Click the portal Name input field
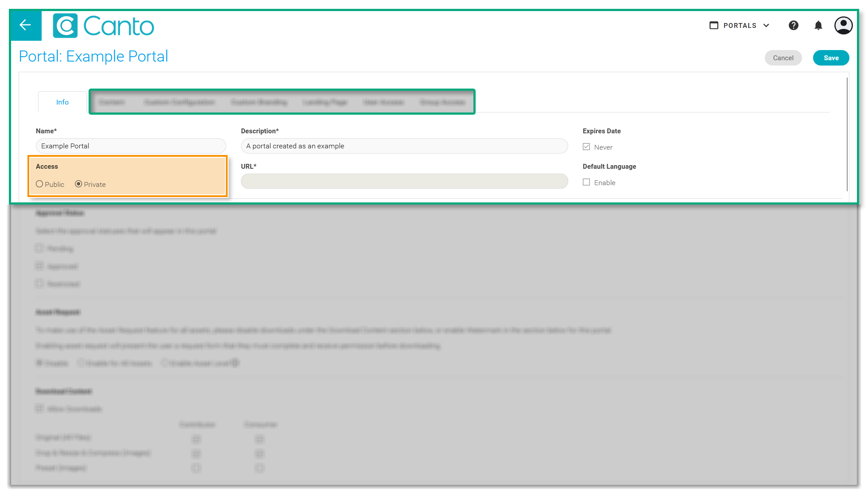This screenshot has height=496, width=868. (131, 146)
